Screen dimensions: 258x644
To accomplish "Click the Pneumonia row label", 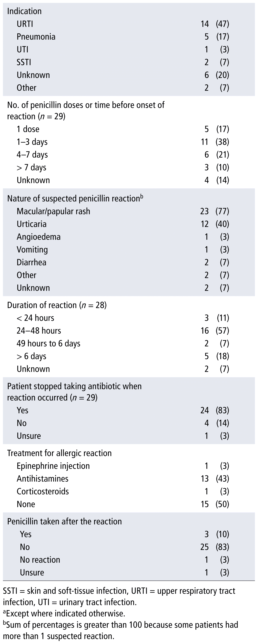I will pyautogui.click(x=36, y=37).
